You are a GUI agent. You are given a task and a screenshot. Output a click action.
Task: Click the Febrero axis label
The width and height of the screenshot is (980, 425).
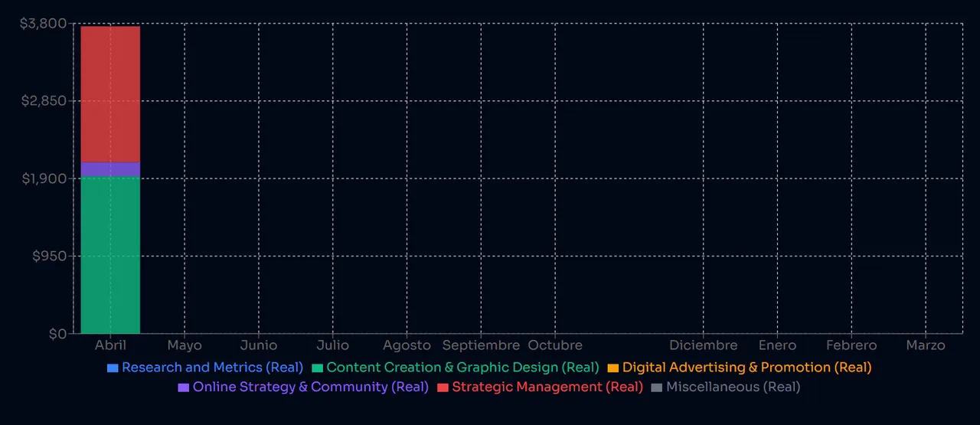coord(851,345)
